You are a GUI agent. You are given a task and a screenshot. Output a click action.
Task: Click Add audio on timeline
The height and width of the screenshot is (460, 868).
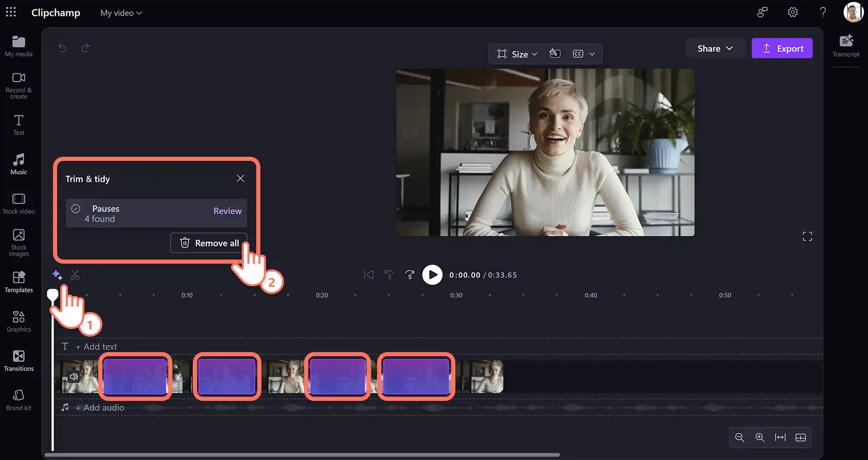click(99, 408)
